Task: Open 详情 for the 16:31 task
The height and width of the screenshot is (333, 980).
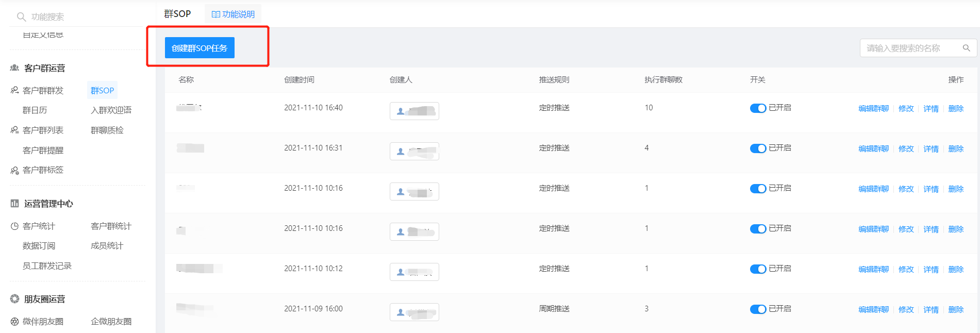Action: coord(931,149)
